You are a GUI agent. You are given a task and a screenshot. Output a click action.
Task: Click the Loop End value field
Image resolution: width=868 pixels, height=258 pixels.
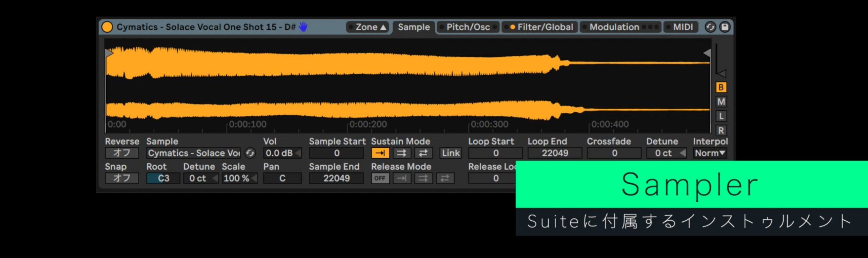tap(555, 153)
